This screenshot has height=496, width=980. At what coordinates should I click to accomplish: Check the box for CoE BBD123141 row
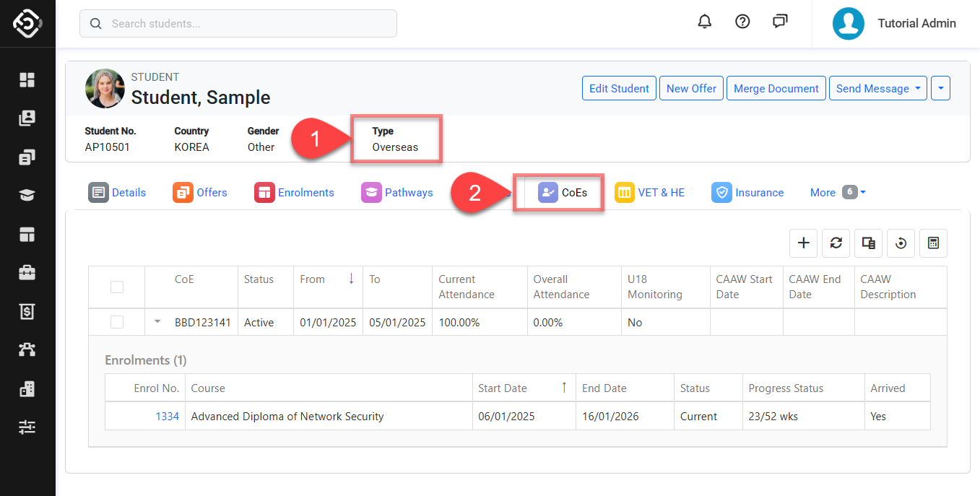click(x=117, y=322)
